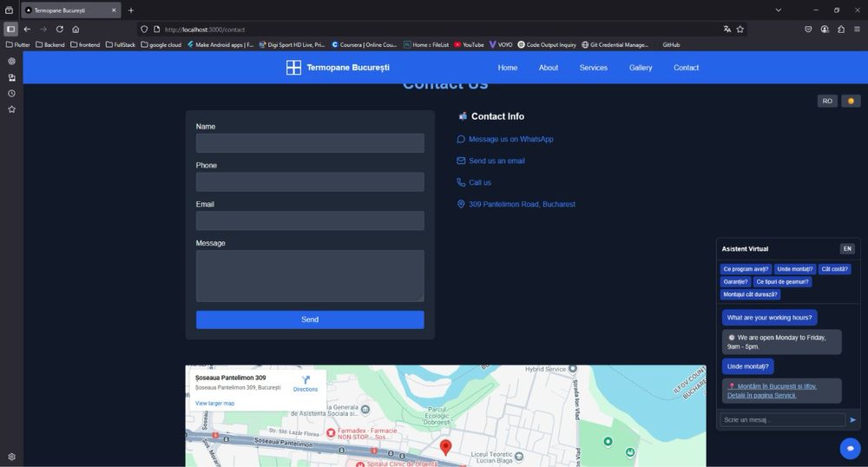Click the browser address bar URL
The image size is (868, 467).
coord(205,30)
